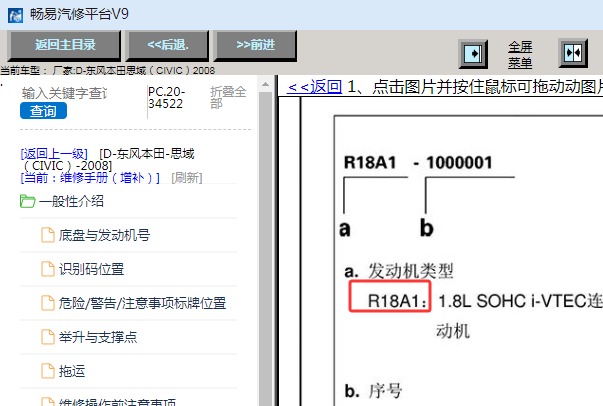The height and width of the screenshot is (406, 603).
Task: Click the PC.20-34522 text
Action: [x=167, y=98]
